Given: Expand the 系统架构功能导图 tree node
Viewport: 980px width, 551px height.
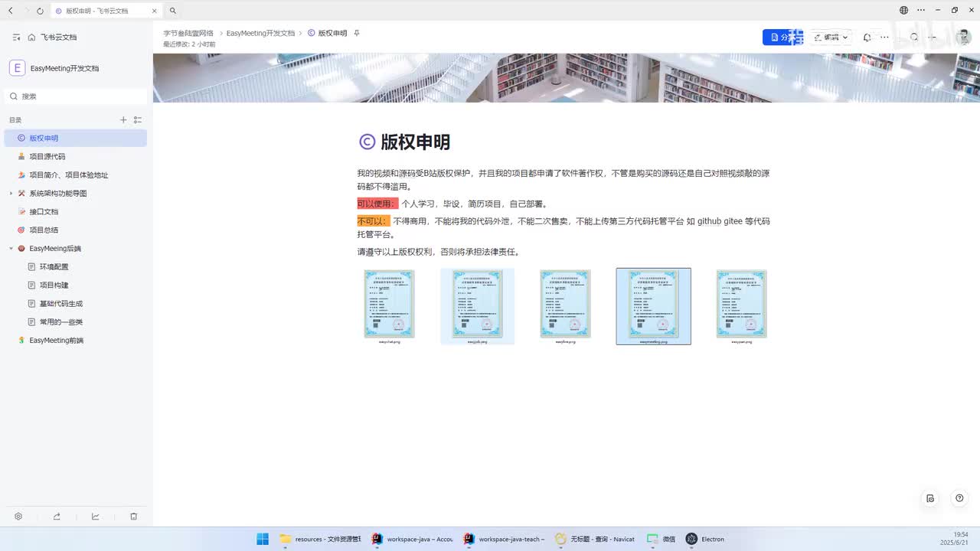Looking at the screenshot, I should click(11, 194).
